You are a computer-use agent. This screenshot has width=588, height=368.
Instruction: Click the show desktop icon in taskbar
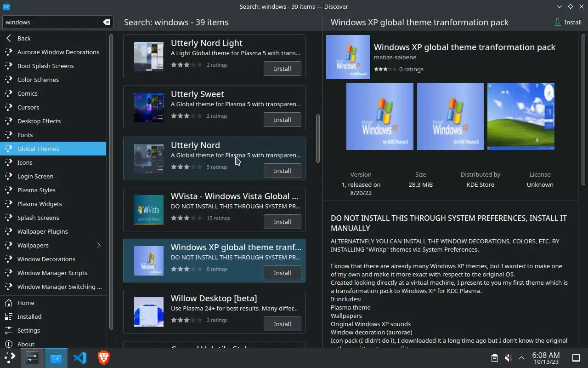[576, 358]
